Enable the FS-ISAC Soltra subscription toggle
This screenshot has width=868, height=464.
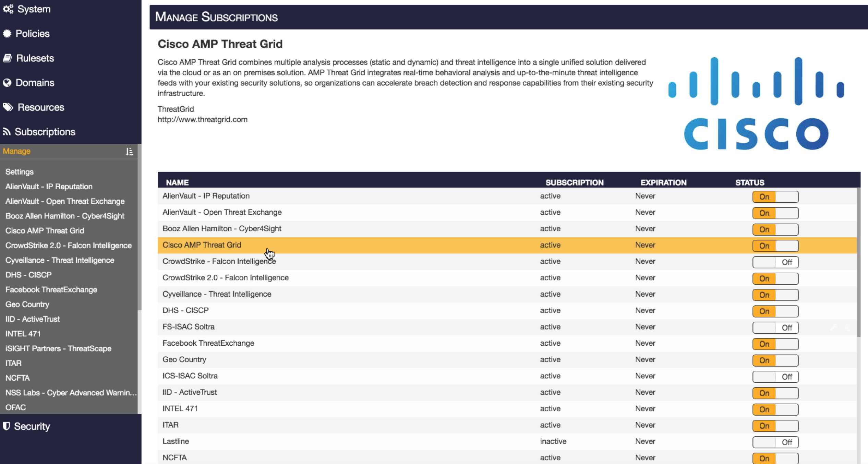point(775,328)
